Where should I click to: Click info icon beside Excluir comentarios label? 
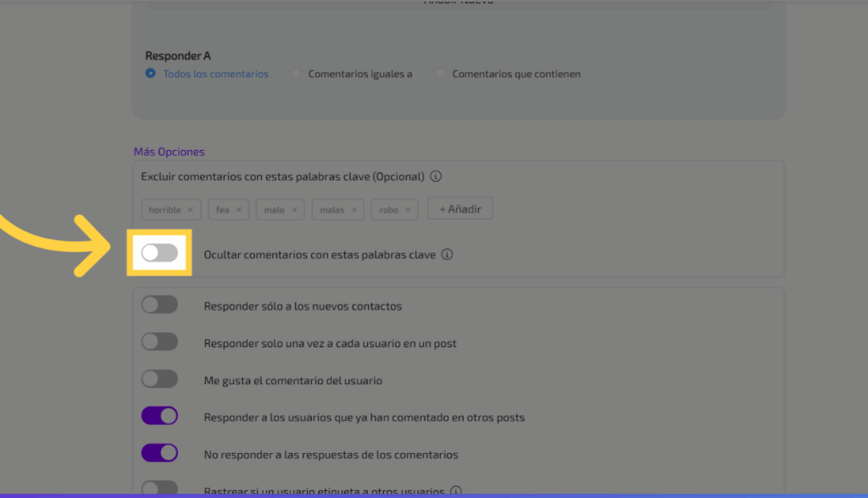tap(436, 177)
